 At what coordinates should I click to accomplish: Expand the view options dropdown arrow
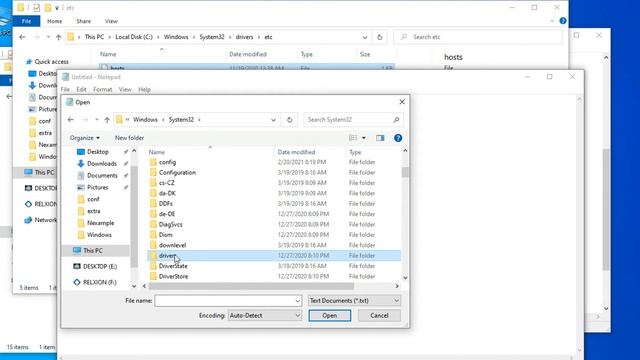tap(364, 138)
